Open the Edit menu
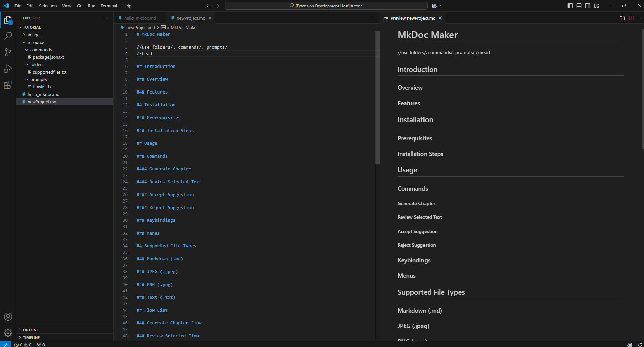Image resolution: width=644 pixels, height=347 pixels. coord(30,6)
